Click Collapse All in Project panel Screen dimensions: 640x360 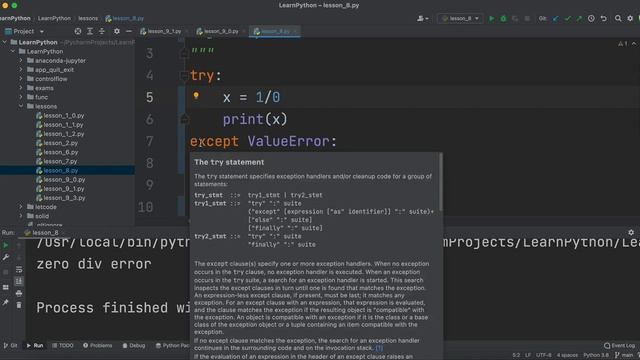coord(102,31)
